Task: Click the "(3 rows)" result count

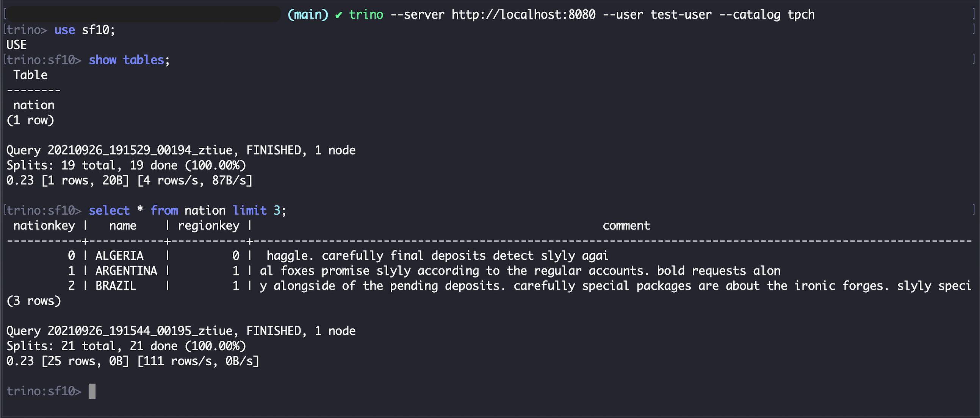Action: 34,301
